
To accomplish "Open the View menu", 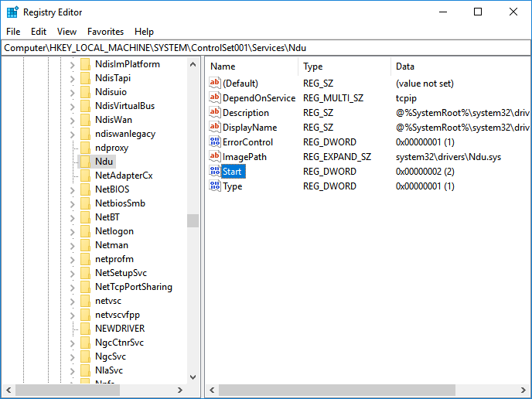I will 66,32.
